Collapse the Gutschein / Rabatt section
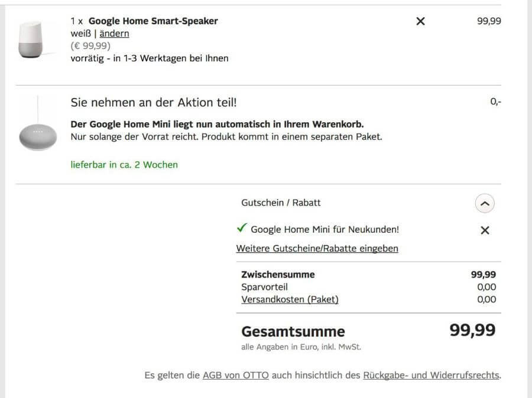 coord(485,204)
